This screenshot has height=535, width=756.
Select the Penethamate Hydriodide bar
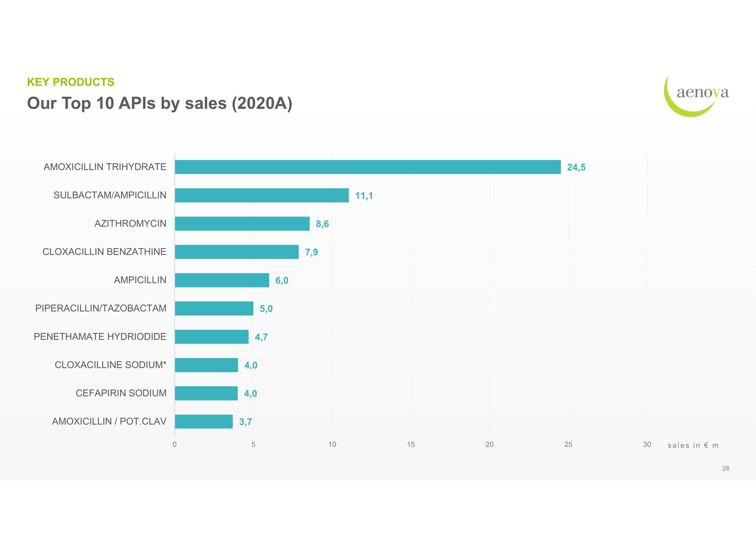coord(212,337)
